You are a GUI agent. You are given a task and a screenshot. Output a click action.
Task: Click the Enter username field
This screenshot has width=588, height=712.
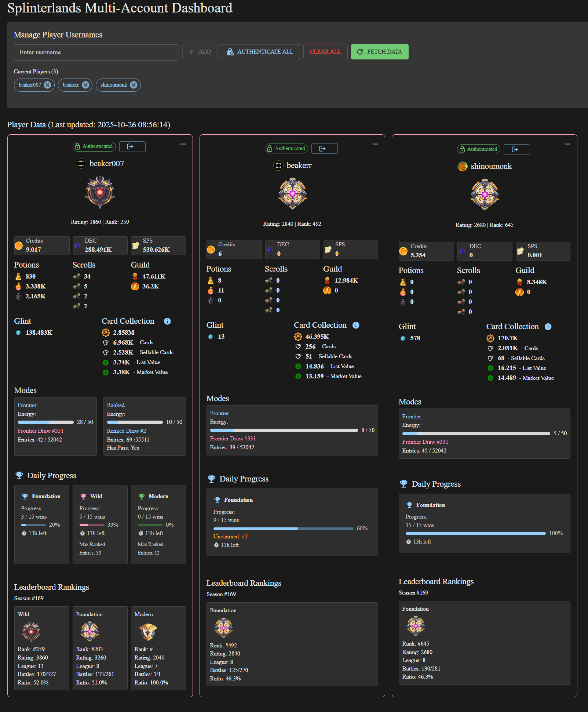pos(96,52)
